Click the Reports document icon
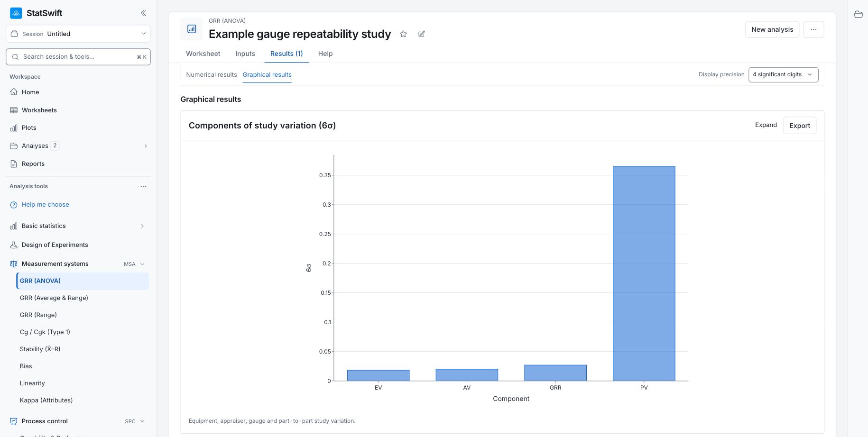Screen dimensions: 868x437 [x=14, y=164]
